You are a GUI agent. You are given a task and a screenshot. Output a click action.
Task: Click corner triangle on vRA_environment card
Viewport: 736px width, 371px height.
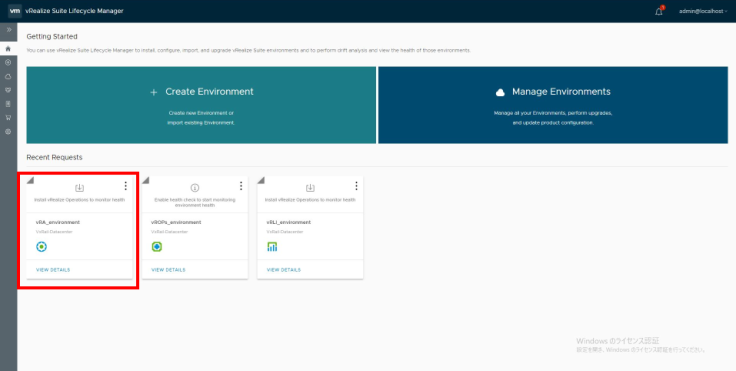pos(30,180)
